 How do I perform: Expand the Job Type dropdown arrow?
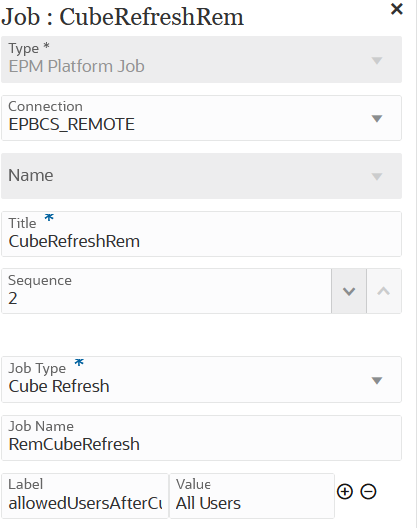tap(377, 380)
